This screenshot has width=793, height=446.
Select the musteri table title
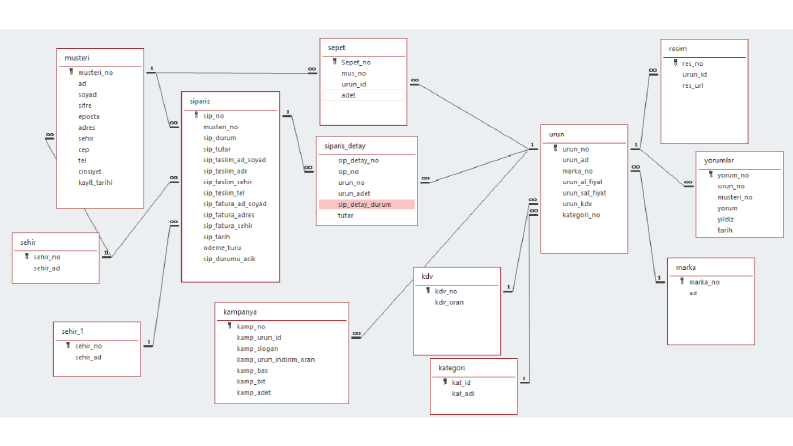pos(77,58)
